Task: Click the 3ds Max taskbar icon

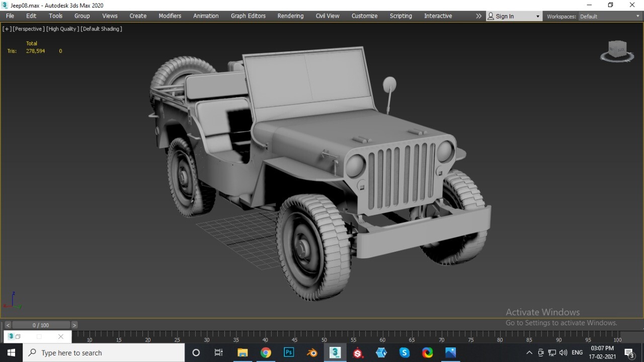Action: 335,353
